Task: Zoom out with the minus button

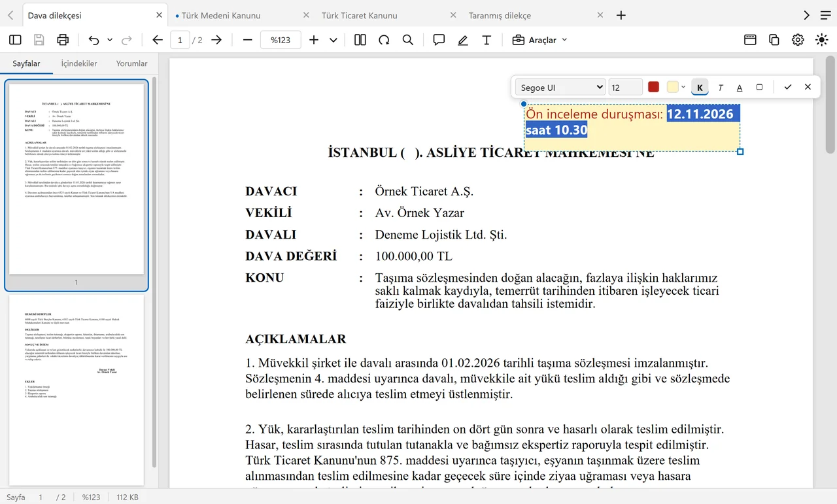Action: (247, 40)
